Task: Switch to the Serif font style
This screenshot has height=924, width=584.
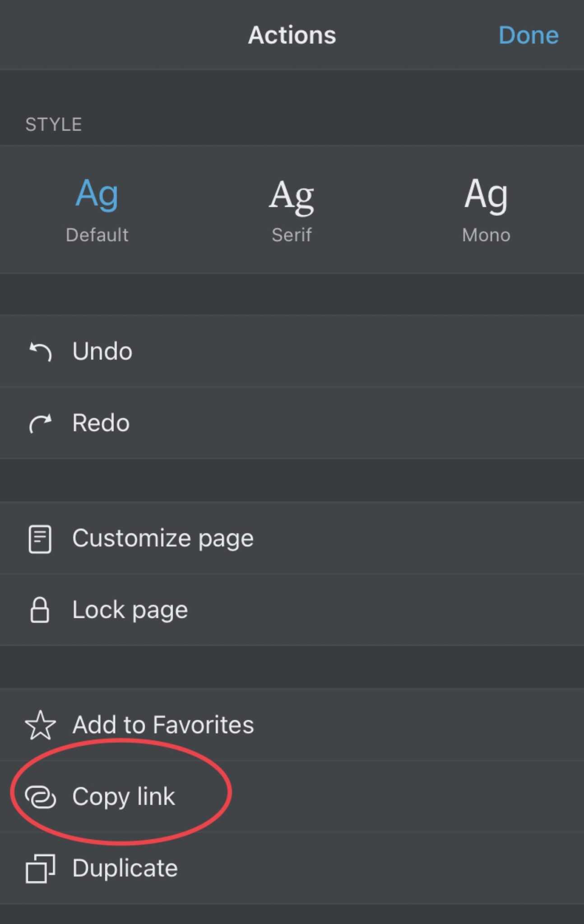Action: [x=292, y=196]
